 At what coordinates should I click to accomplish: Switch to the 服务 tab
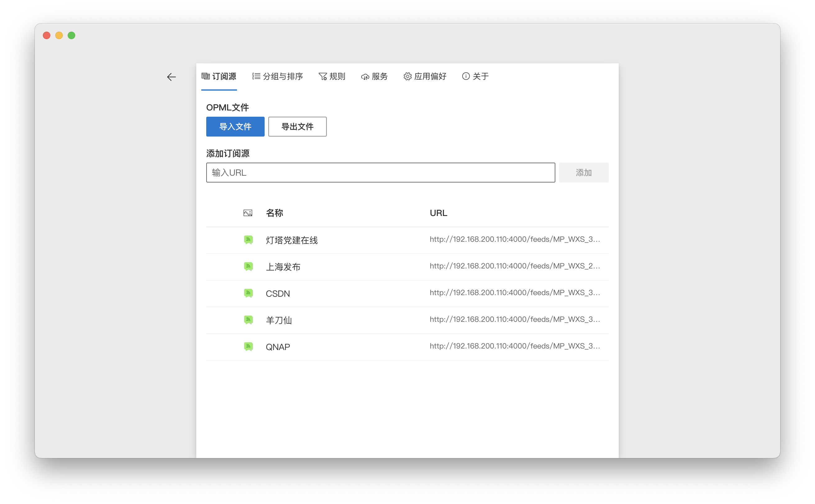click(x=374, y=76)
